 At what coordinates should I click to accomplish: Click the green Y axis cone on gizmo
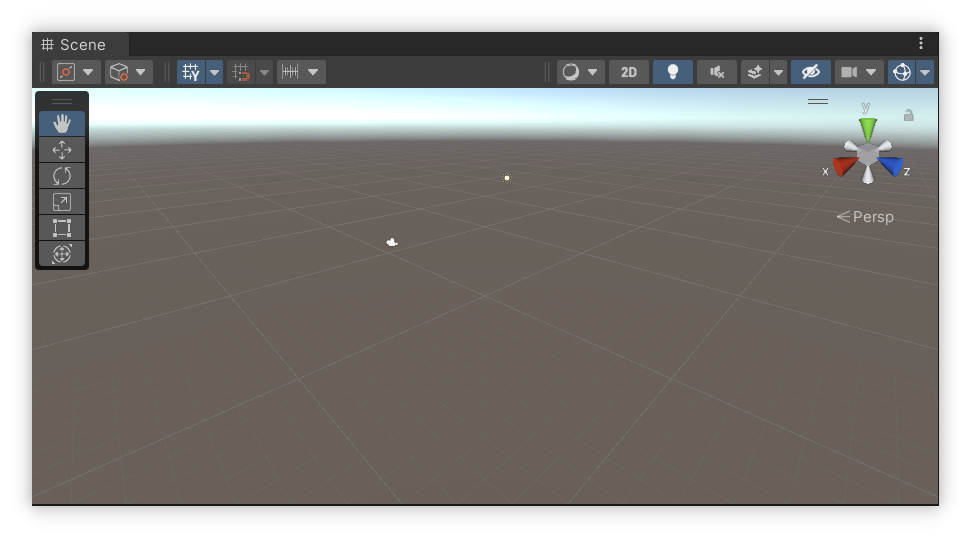[x=867, y=128]
